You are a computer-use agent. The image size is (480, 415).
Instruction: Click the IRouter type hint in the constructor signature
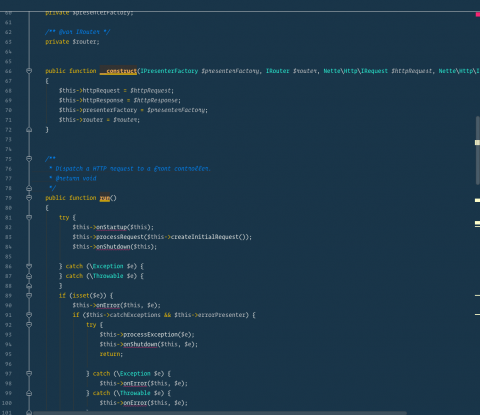(277, 71)
